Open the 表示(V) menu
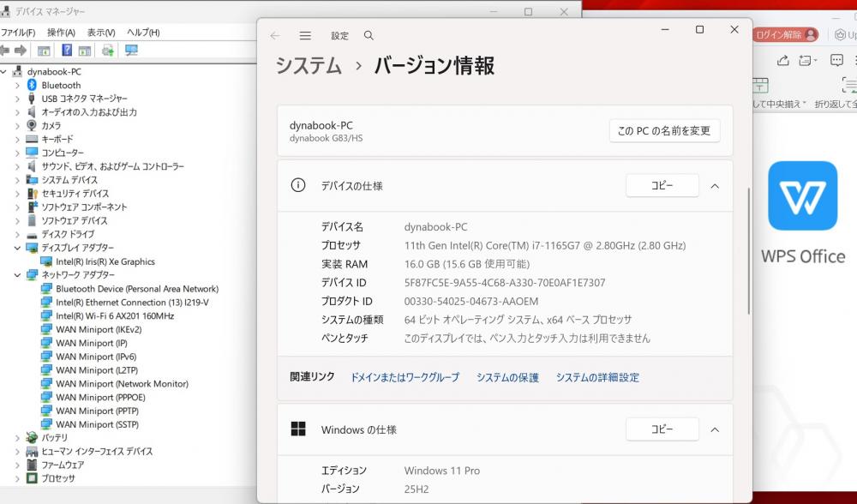The image size is (857, 504). coord(101,33)
